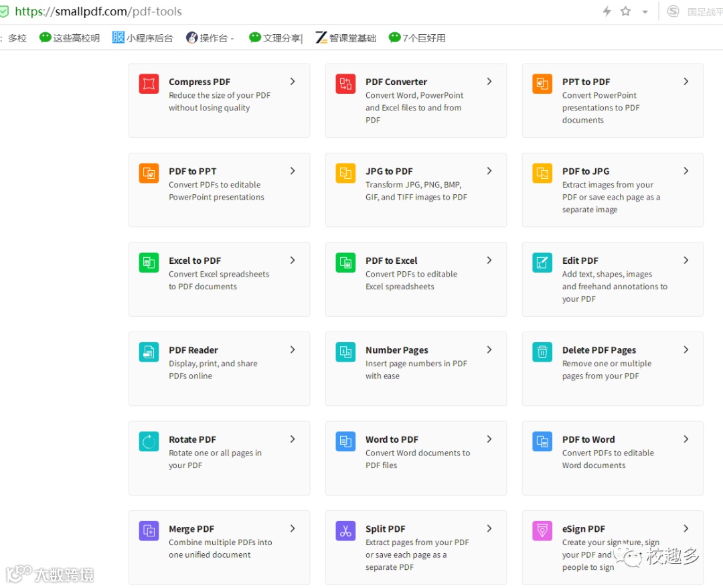Click 'Combine multiple PDFs into' description
The image size is (723, 588).
pos(220,542)
